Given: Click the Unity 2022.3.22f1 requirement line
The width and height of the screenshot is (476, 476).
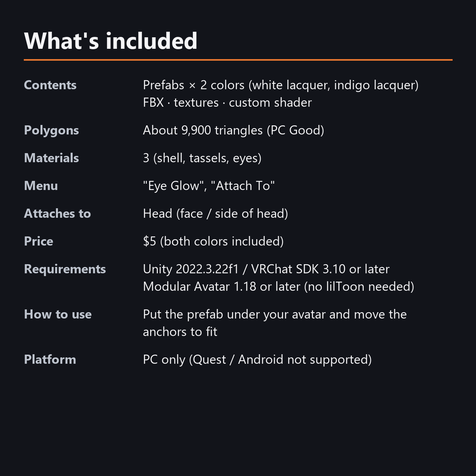Looking at the screenshot, I should 266,269.
